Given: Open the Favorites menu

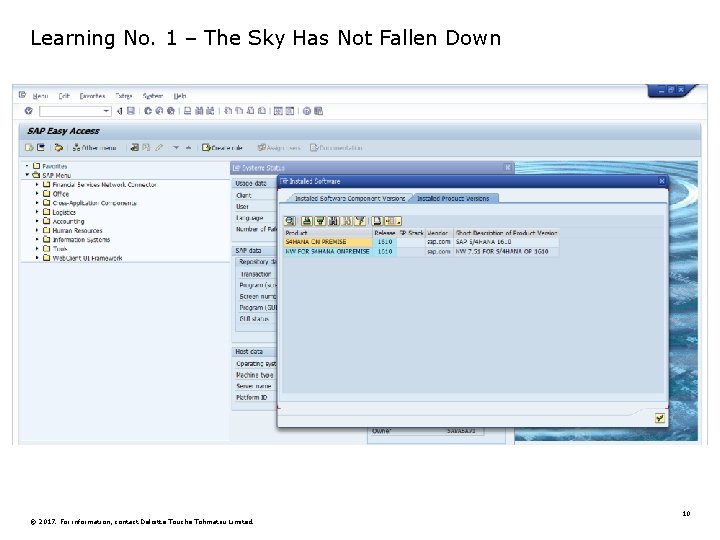Looking at the screenshot, I should click(92, 96).
